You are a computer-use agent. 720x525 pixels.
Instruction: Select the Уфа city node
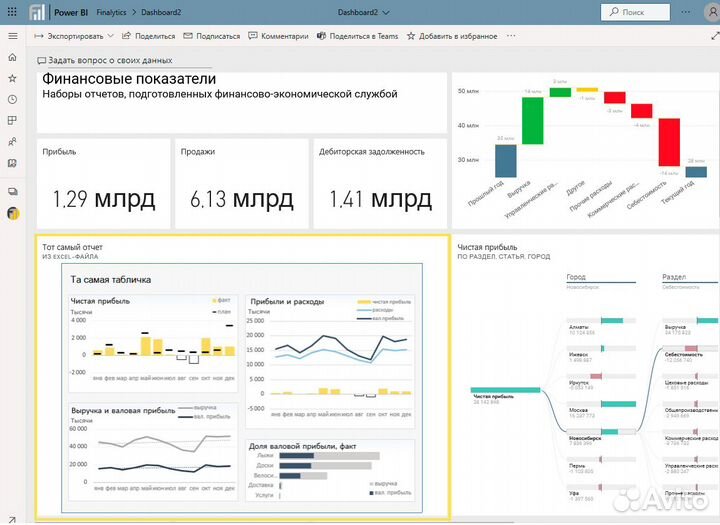point(602,487)
